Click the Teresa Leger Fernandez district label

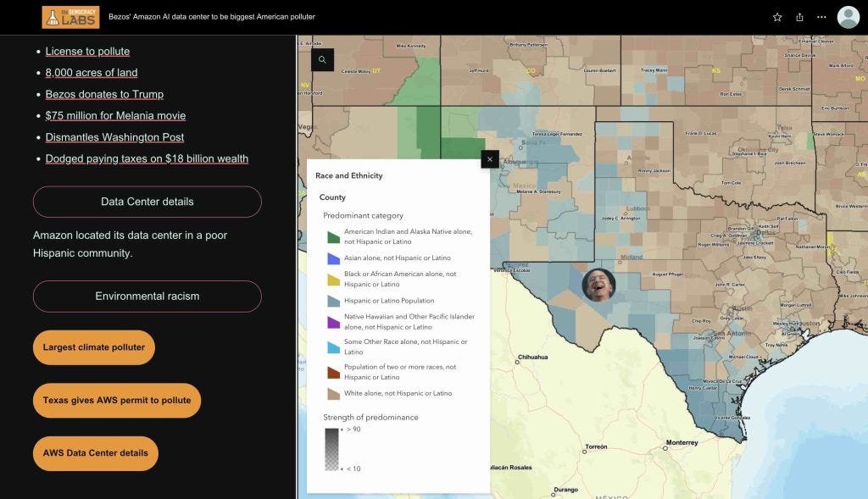[x=557, y=135]
